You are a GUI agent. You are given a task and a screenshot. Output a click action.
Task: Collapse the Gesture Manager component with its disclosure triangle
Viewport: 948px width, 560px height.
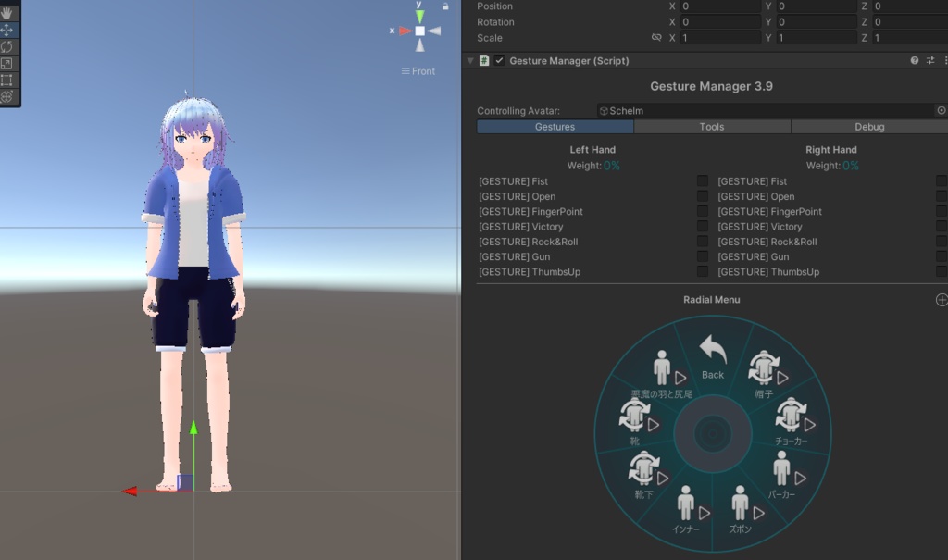tap(468, 59)
